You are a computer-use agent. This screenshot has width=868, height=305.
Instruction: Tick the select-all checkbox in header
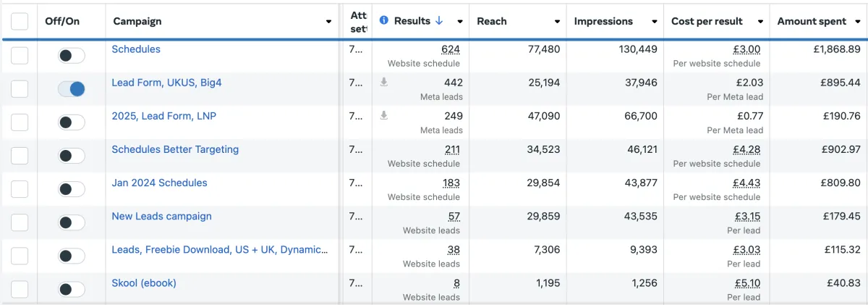(20, 21)
